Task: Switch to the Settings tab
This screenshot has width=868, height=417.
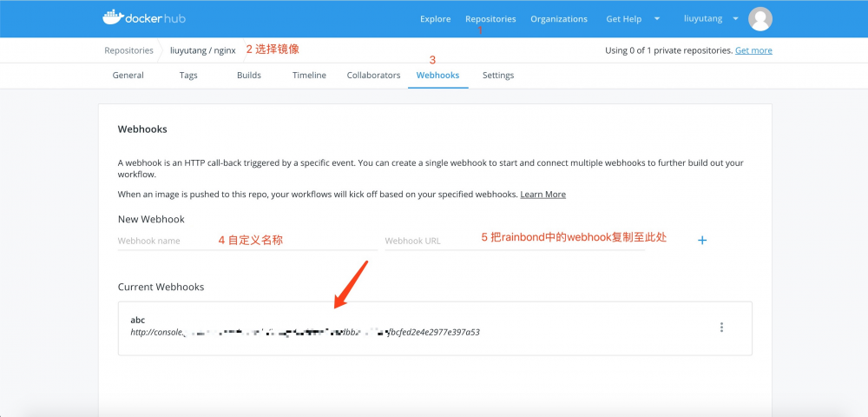Action: [498, 76]
